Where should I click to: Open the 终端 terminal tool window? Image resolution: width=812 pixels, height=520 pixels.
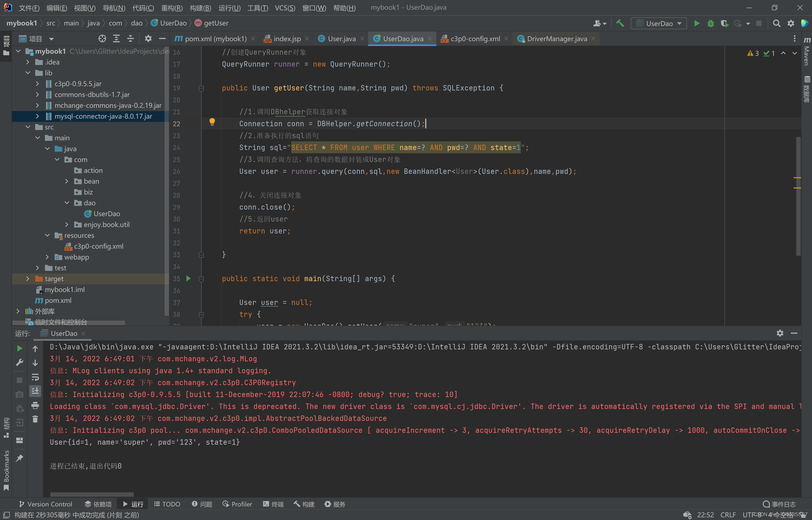pyautogui.click(x=274, y=504)
